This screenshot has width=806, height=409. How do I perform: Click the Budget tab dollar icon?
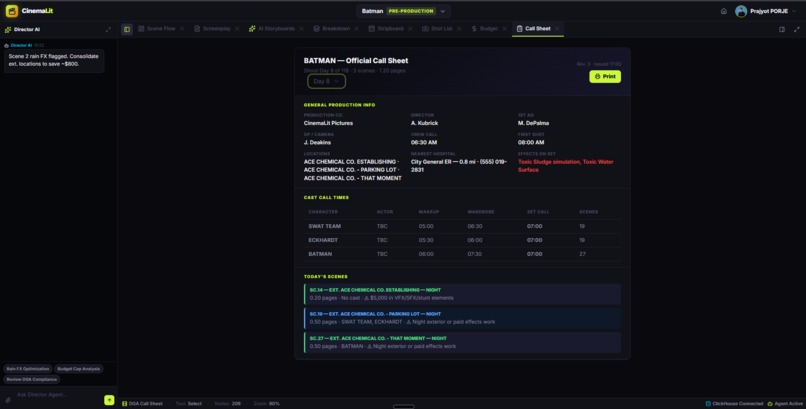(x=474, y=29)
